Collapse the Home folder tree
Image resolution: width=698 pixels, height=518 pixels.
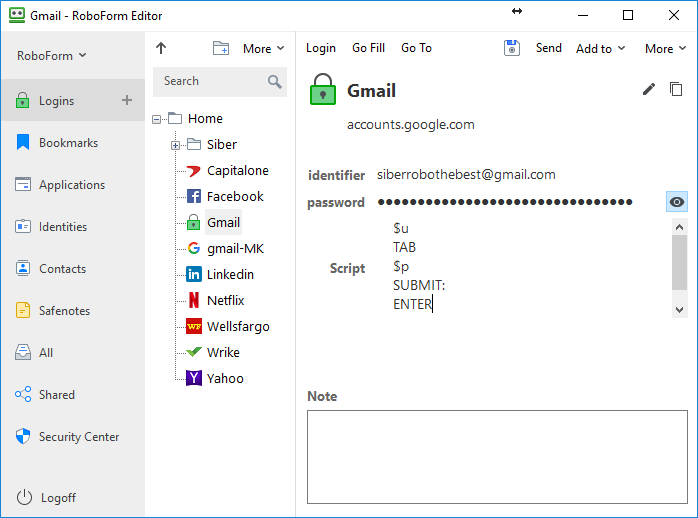[x=156, y=119]
